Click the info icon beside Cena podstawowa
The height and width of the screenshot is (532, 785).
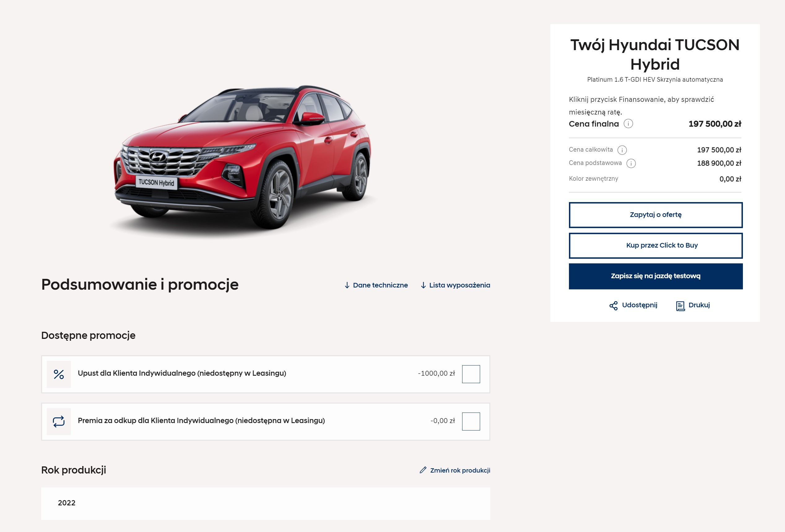[631, 163]
